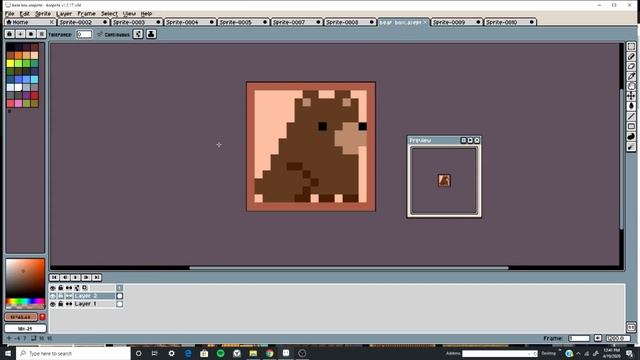Toggle all layers lock in header row
The image size is (640, 360).
coord(61,288)
